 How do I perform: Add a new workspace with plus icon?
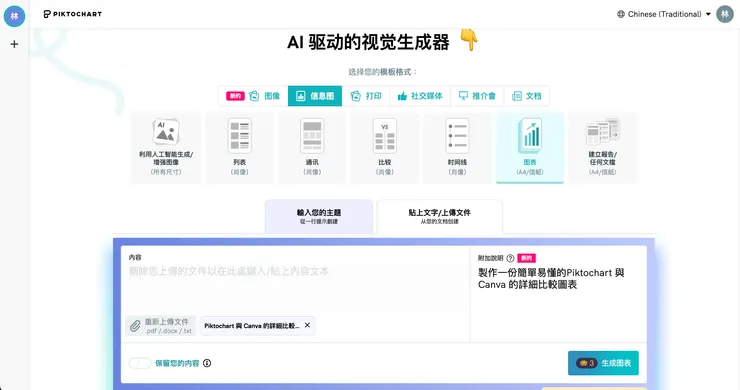(14, 44)
